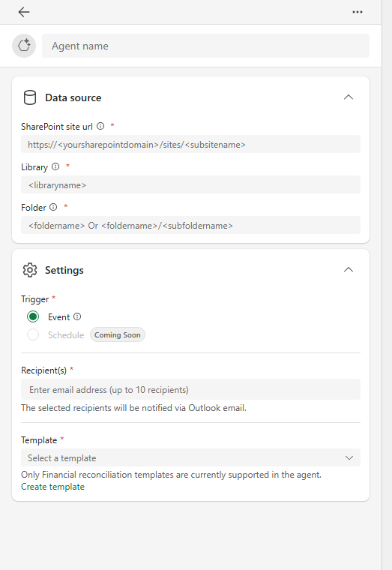Select the Schedule trigger radio button

33,334
